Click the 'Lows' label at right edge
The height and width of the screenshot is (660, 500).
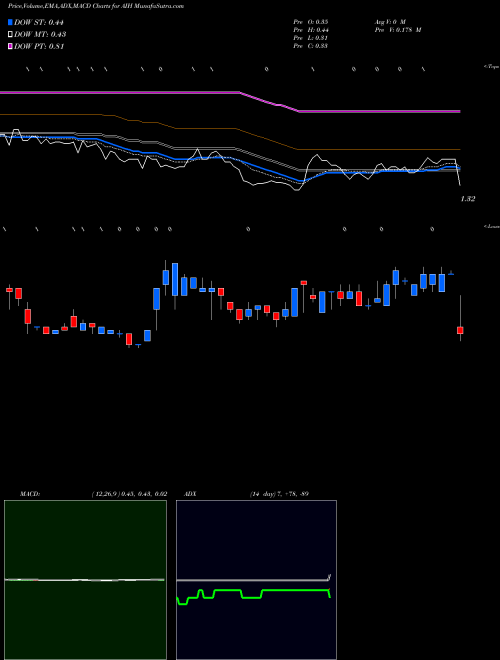[492, 226]
